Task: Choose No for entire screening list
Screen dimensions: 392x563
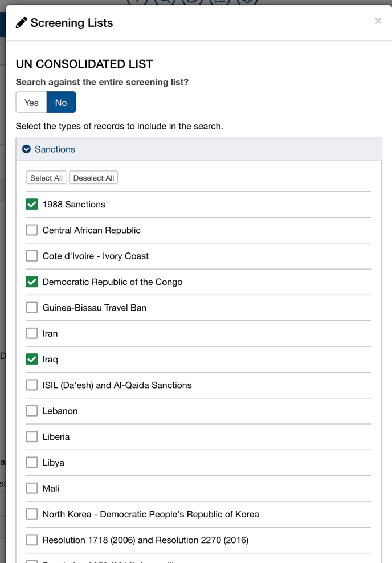Action: pos(61,103)
